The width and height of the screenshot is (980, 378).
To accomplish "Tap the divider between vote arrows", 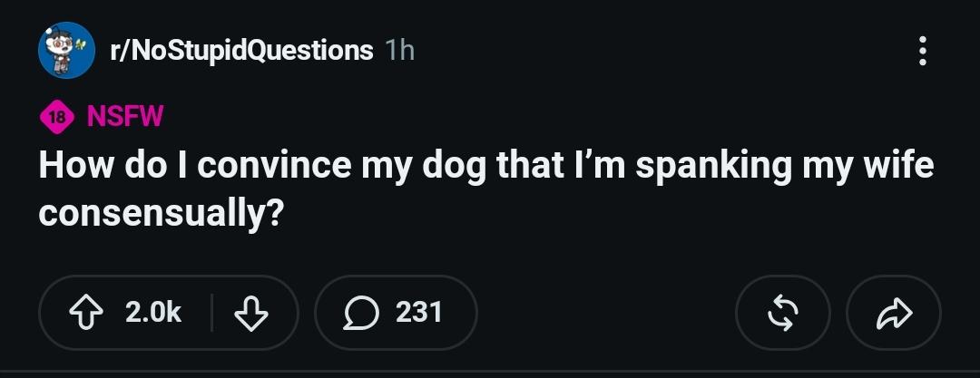I will tap(211, 313).
